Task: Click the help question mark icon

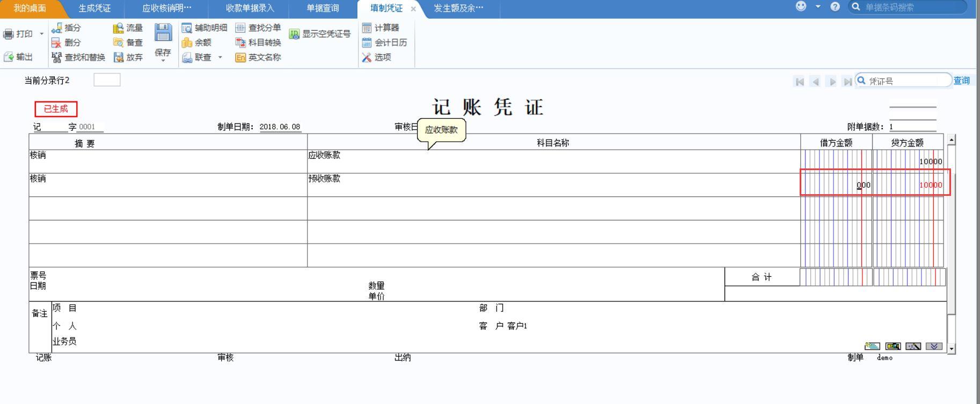Action: pyautogui.click(x=835, y=7)
